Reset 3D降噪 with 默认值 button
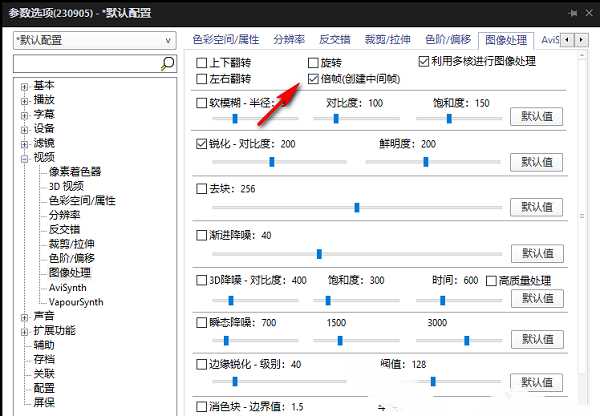The image size is (600, 416). [x=537, y=298]
